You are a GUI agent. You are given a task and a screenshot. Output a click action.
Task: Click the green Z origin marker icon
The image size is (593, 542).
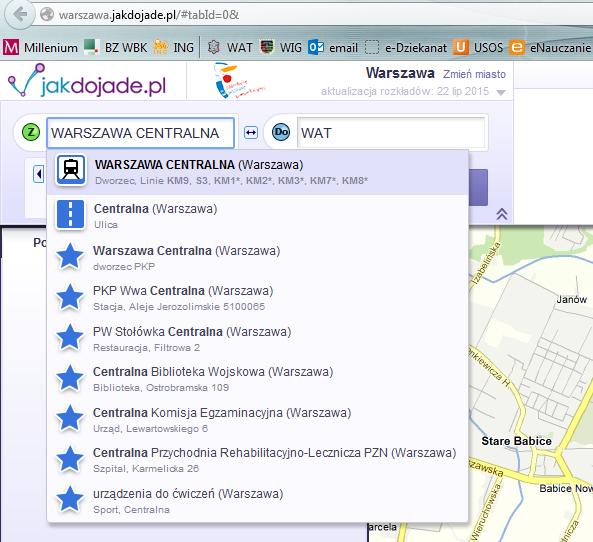[31, 133]
